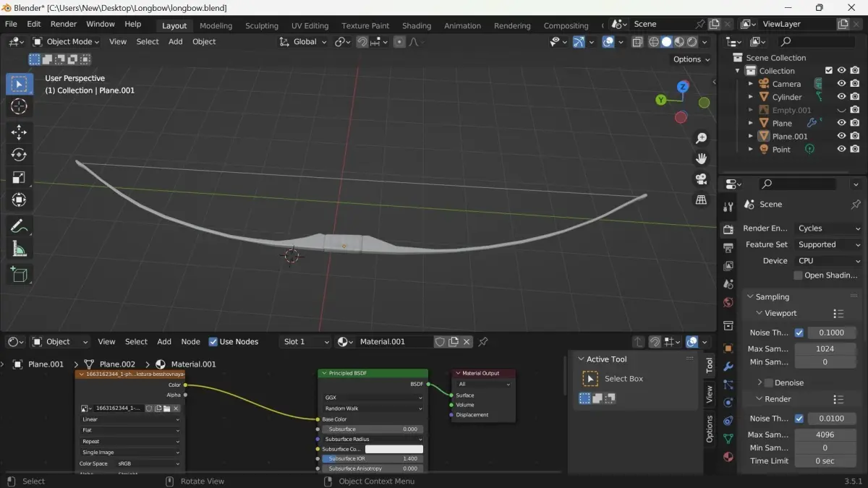Unlink Material.001 with X button
Screen dimensions: 868x488
pyautogui.click(x=467, y=342)
